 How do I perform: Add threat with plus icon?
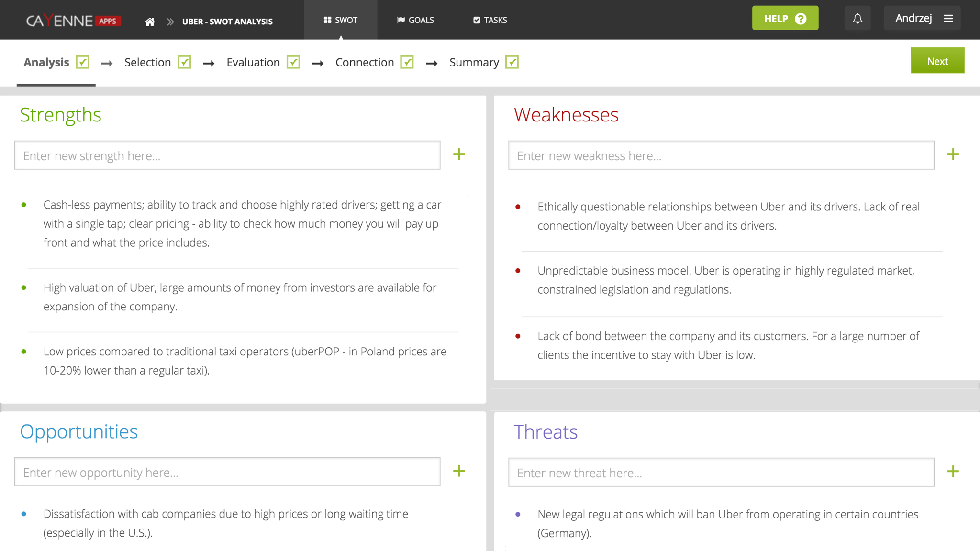[953, 471]
